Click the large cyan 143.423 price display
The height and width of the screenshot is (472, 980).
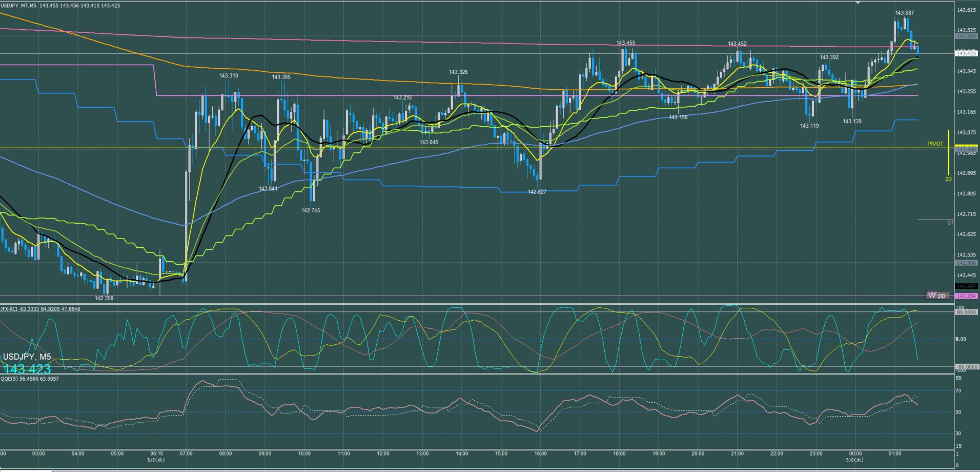pyautogui.click(x=27, y=369)
